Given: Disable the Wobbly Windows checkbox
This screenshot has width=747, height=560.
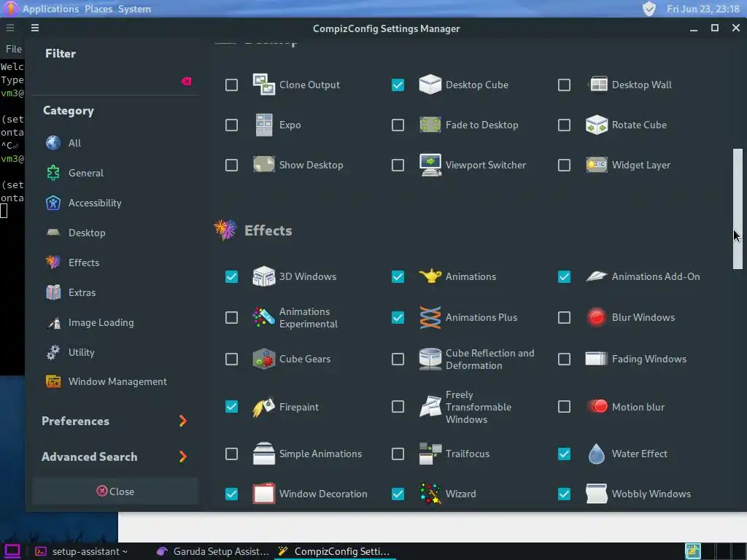Looking at the screenshot, I should pos(564,494).
